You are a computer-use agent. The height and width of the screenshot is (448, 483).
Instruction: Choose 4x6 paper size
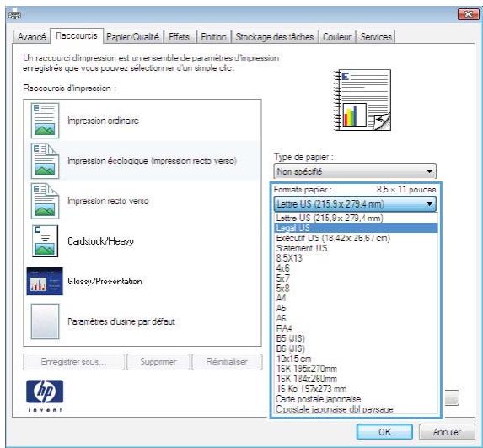(x=356, y=268)
